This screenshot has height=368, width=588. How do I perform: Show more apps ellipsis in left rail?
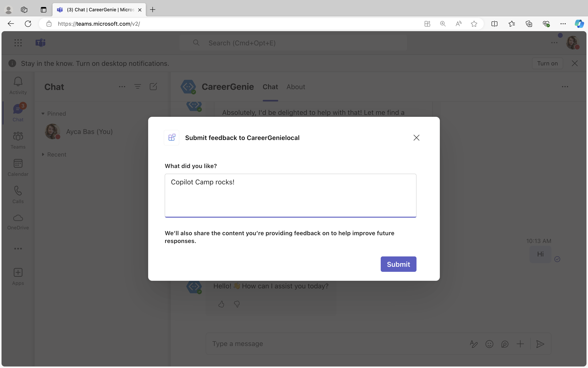coord(18,248)
